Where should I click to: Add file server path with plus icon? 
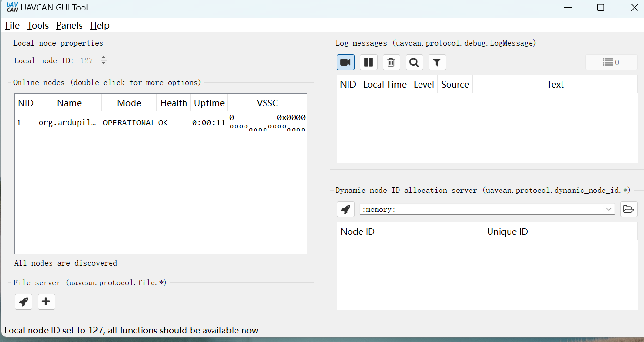click(46, 302)
